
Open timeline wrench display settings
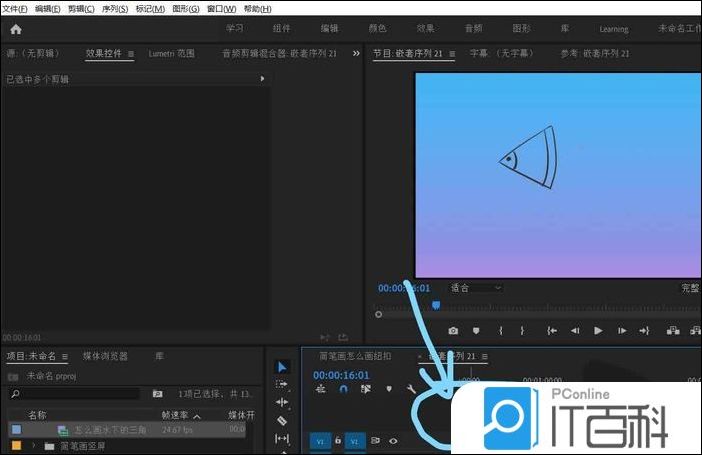410,389
